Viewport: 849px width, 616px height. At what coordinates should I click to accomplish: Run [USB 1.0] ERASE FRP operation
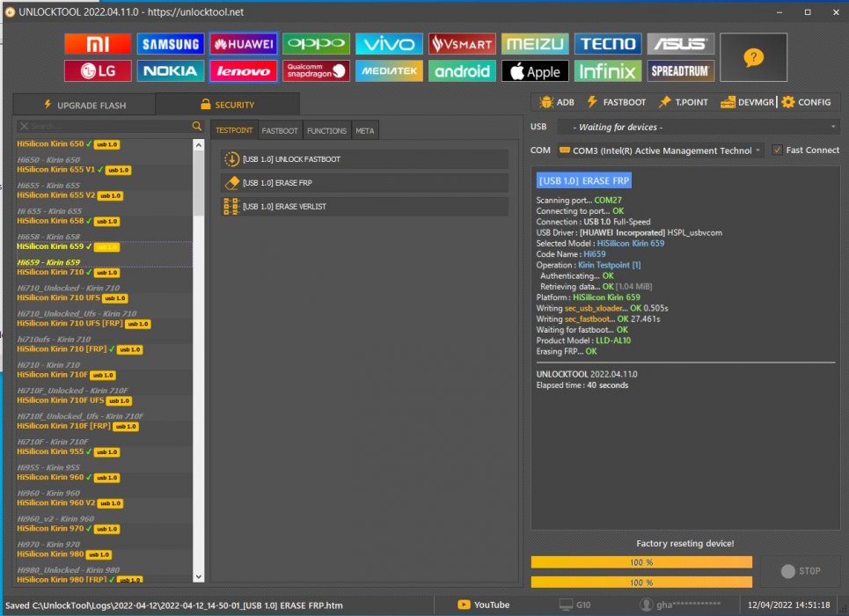pos(364,183)
